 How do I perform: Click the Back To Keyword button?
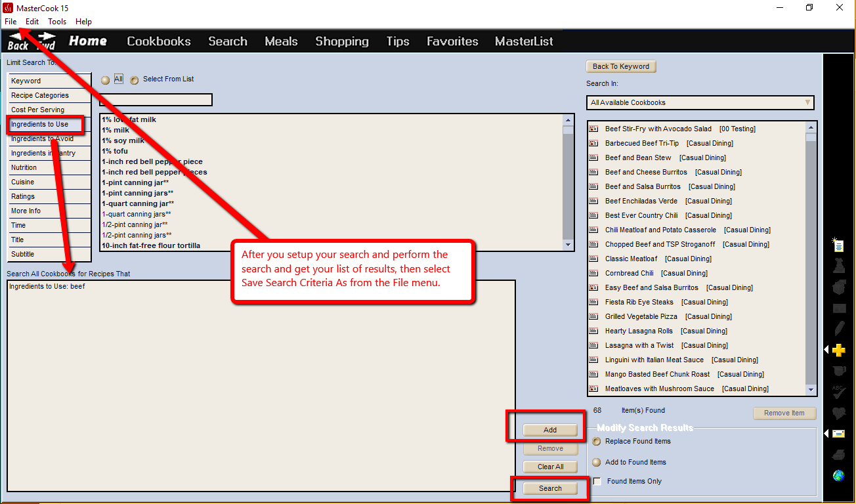pos(621,66)
